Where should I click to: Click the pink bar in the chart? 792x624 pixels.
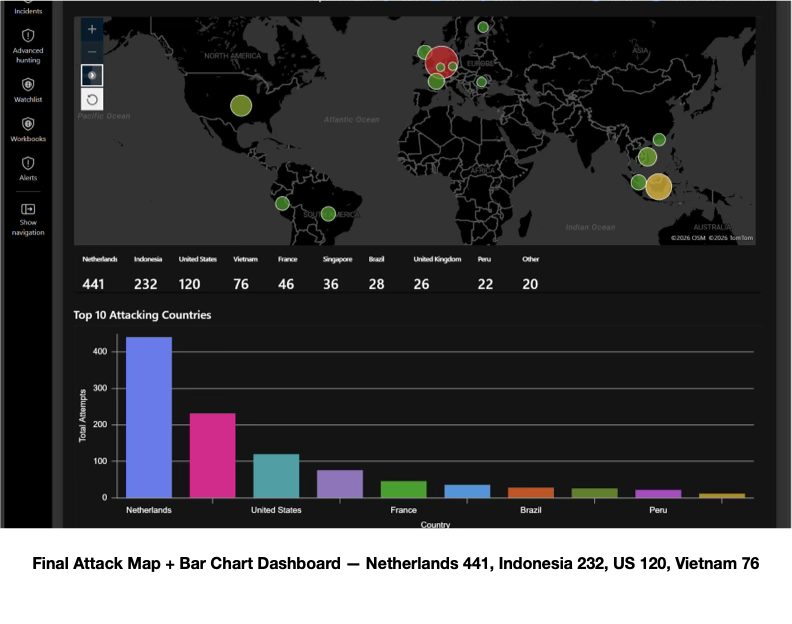(213, 455)
